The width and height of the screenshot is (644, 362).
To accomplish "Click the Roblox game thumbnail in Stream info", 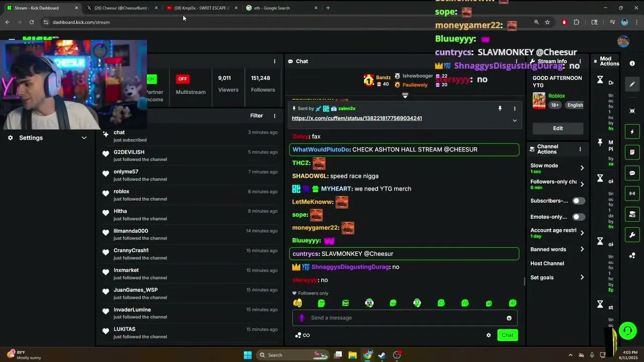I will pyautogui.click(x=539, y=101).
